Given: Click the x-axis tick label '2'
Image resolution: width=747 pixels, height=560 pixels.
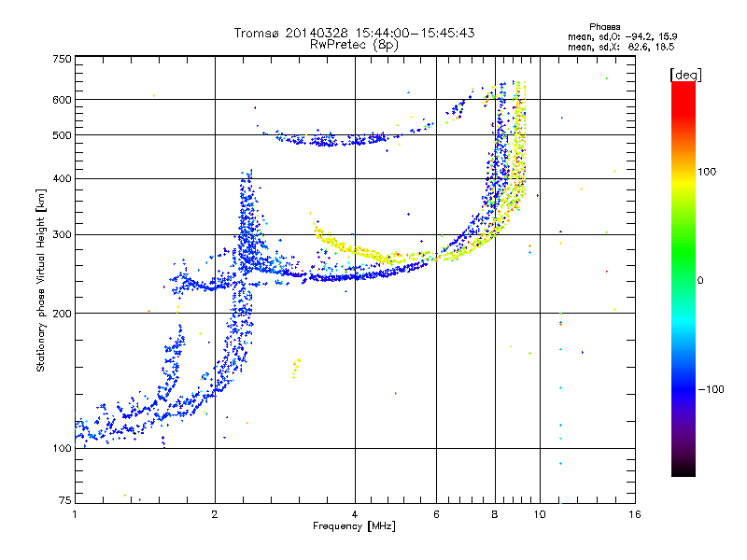Looking at the screenshot, I should click(215, 514).
